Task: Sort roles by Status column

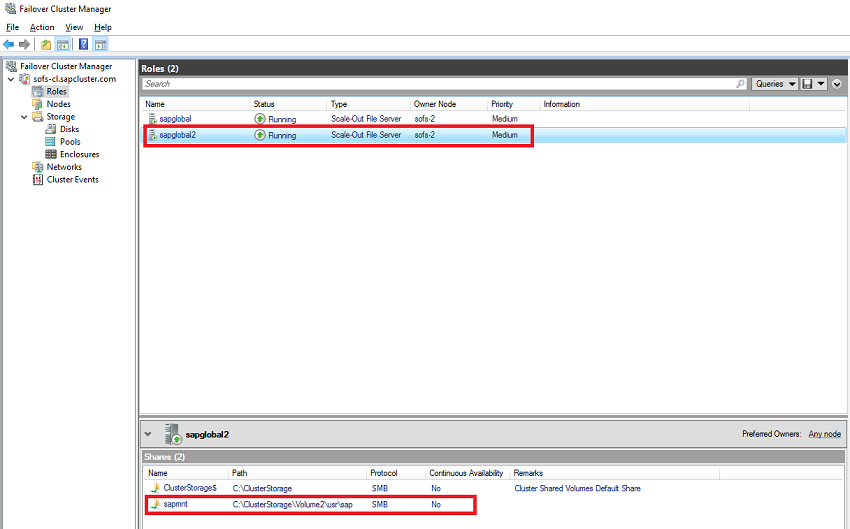Action: [264, 104]
